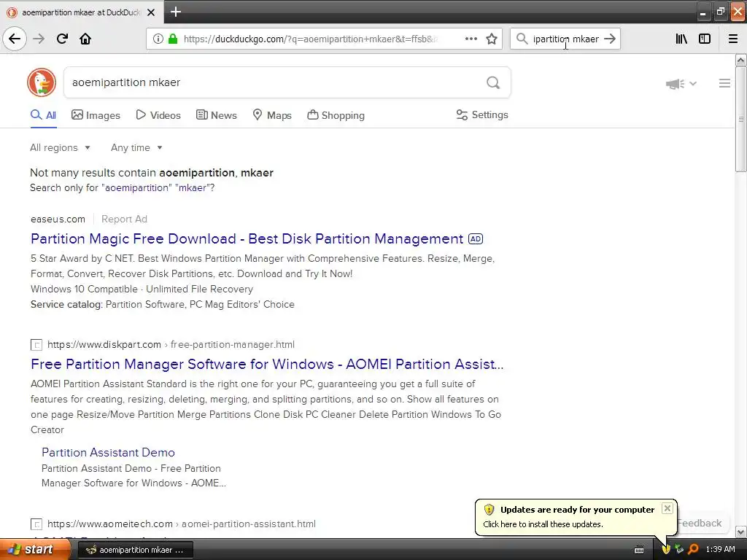Open page actions three-dot menu
This screenshot has height=560, width=747.
coord(471,39)
